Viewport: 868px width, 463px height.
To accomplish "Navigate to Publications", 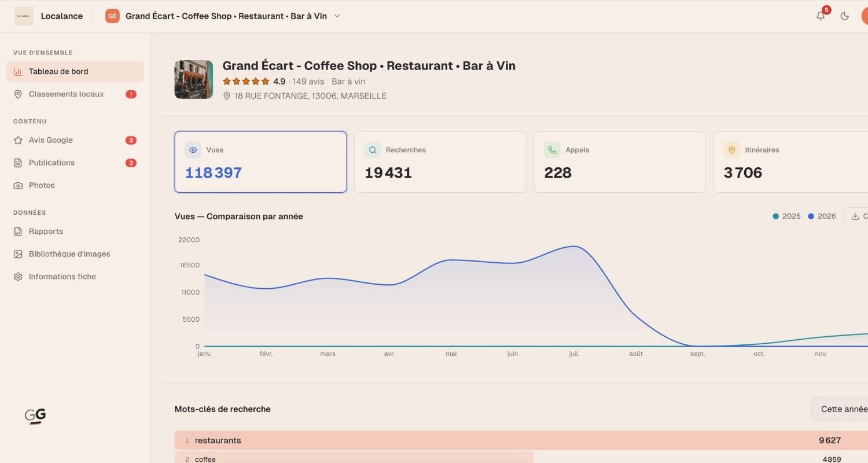I will click(x=75, y=163).
